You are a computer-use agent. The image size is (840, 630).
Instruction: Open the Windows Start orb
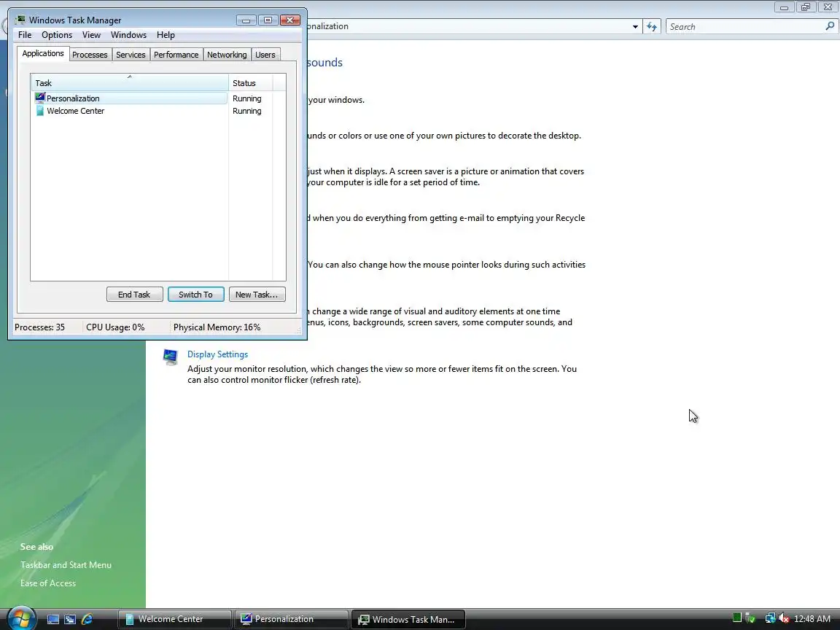click(21, 619)
